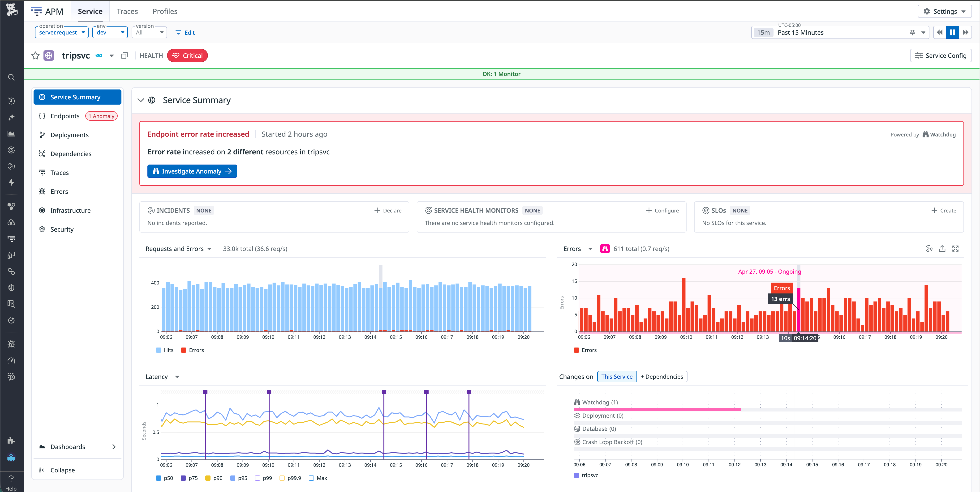Screen dimensions: 980x492
Task: Open bug tracking icon in the left rail
Action: point(11,344)
